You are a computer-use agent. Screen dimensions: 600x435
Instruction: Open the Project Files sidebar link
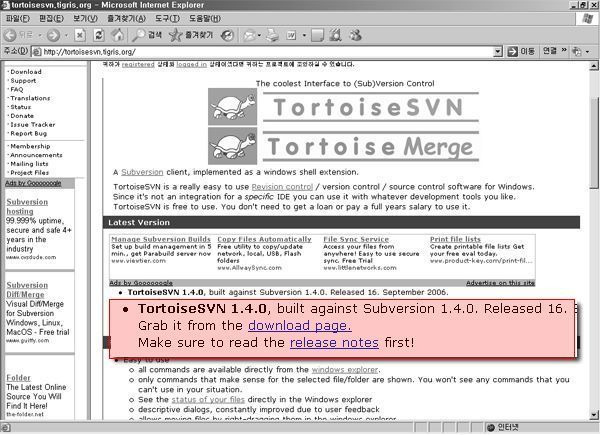point(29,173)
